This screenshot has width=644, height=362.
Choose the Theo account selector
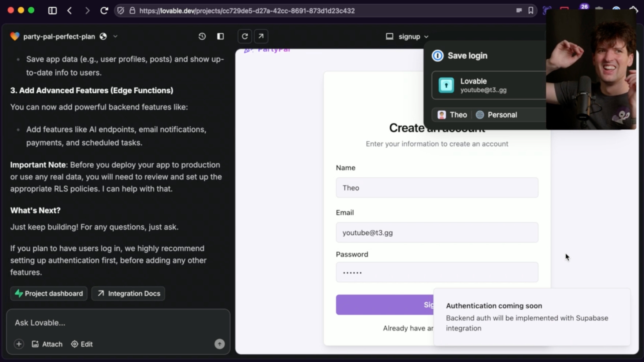(x=453, y=115)
